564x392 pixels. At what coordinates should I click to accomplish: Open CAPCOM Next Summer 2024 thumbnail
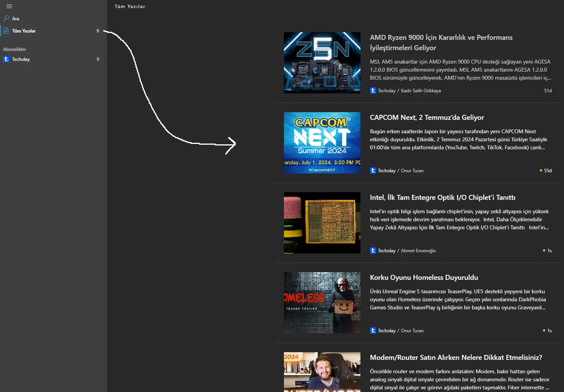coord(322,143)
